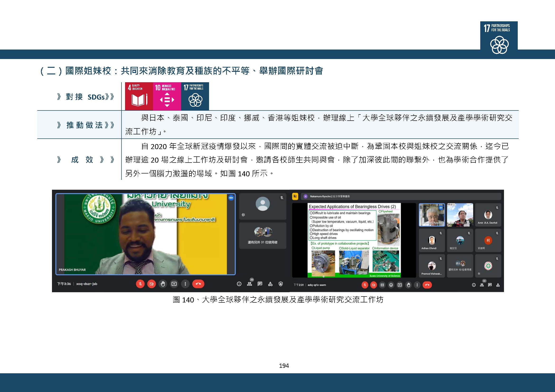Open more options in the xoq-dszr-jsb meeting

click(x=185, y=284)
